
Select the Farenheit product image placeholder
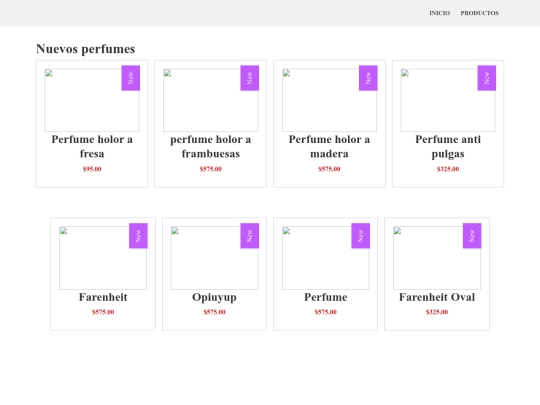tap(103, 258)
